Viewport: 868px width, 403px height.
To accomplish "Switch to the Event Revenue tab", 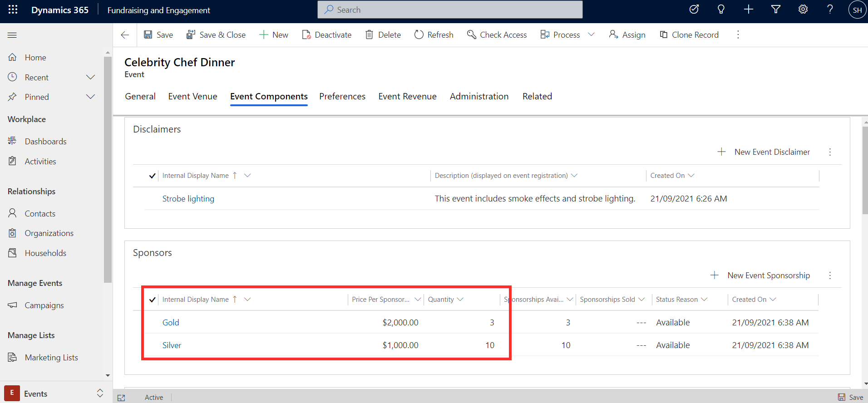I will pyautogui.click(x=408, y=97).
